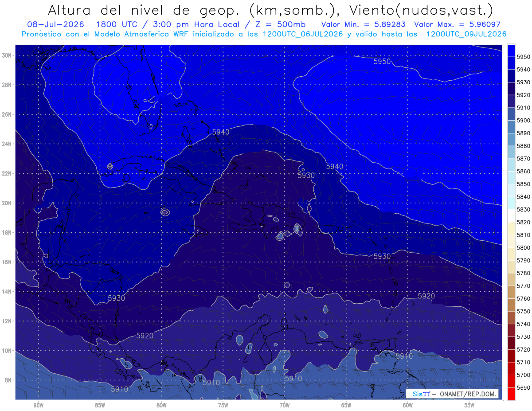Pick the dark maroon swatch between 5720 and 5730

click(511, 343)
